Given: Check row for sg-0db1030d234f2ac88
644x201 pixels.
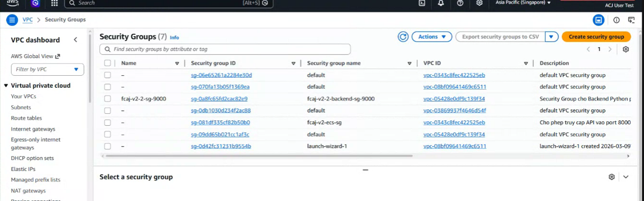Looking at the screenshot, I should [x=108, y=110].
